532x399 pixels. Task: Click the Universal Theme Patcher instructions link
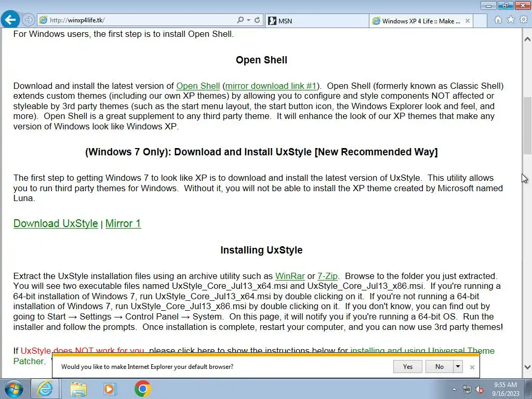(x=422, y=351)
